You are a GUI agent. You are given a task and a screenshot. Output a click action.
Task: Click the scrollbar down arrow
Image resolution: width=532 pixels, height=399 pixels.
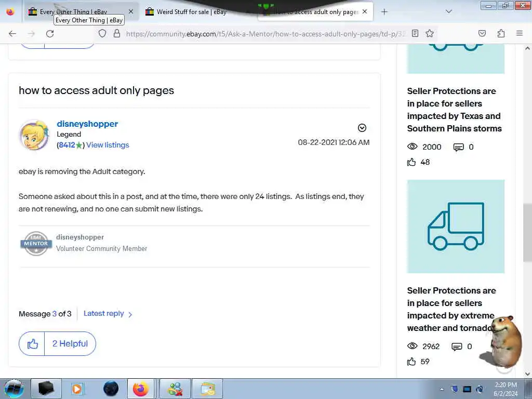(527, 374)
